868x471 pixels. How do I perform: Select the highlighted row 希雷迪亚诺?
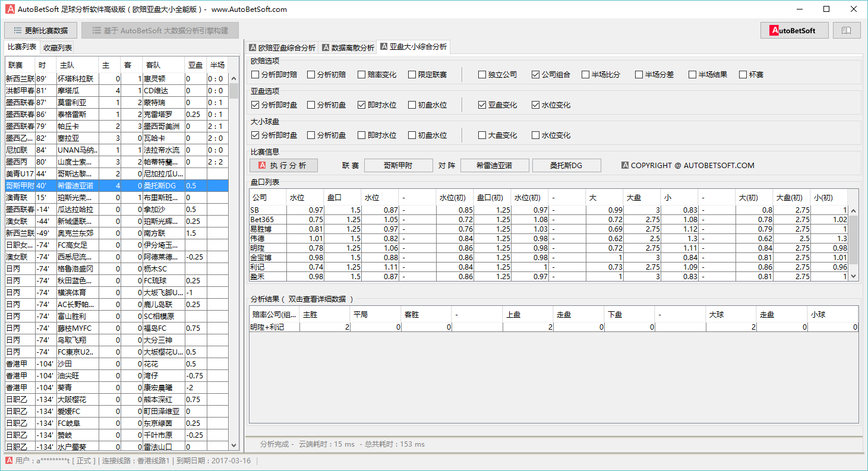(x=116, y=185)
